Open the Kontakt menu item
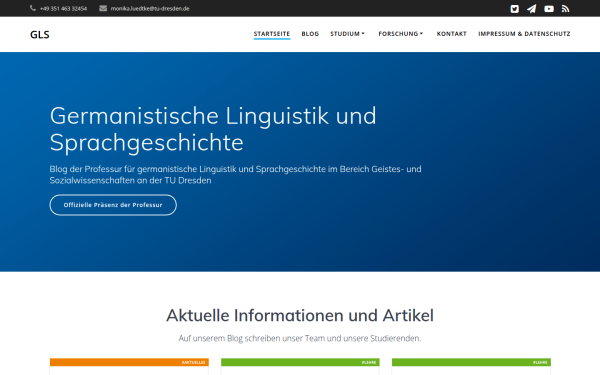 click(452, 34)
